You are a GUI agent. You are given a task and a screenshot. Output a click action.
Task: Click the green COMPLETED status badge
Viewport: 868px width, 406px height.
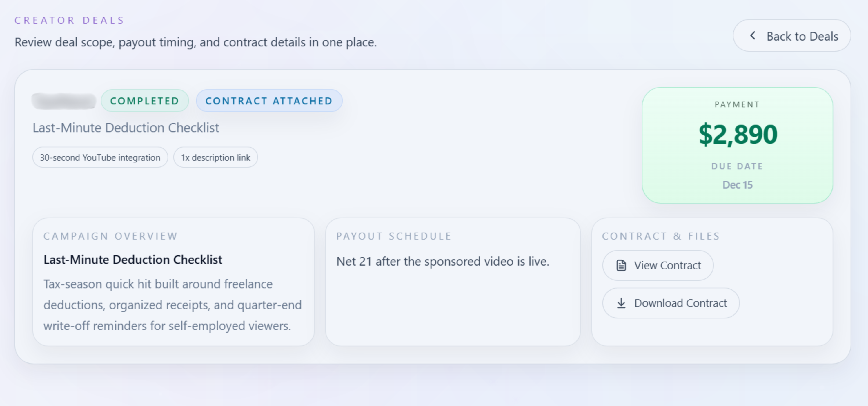[x=145, y=101]
